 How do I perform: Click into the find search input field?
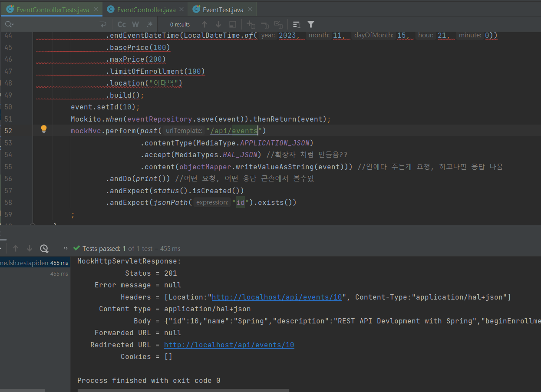(56, 24)
